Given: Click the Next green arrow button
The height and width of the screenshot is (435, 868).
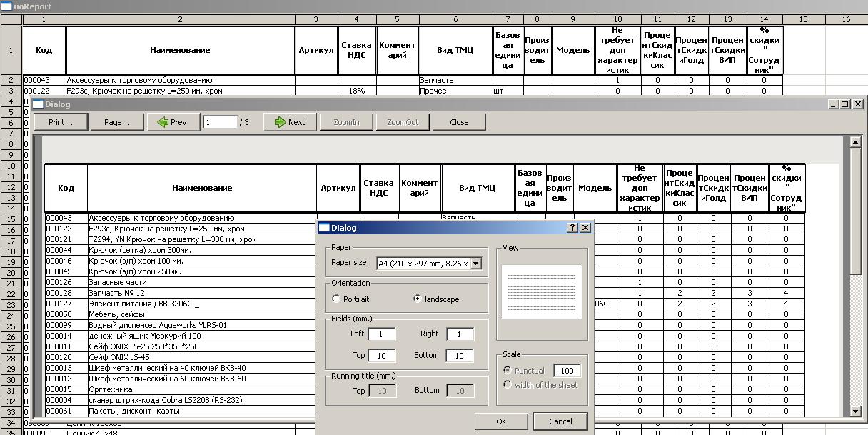Looking at the screenshot, I should (289, 122).
